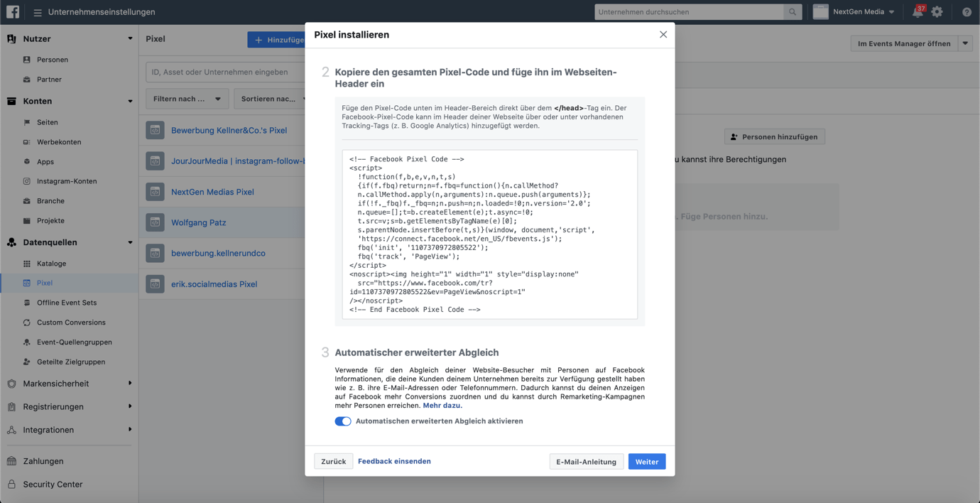Go to Werbekonten in the sidebar
The image size is (980, 503).
(59, 142)
